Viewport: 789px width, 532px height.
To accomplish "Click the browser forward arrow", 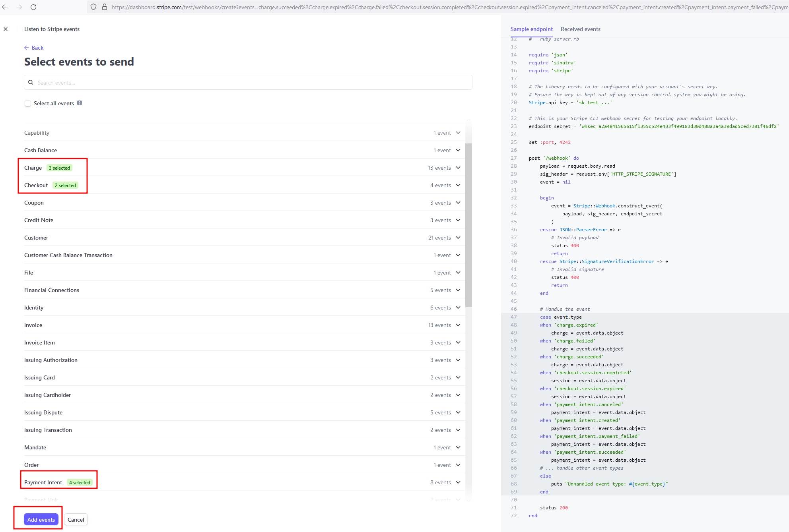I will pos(19,7).
